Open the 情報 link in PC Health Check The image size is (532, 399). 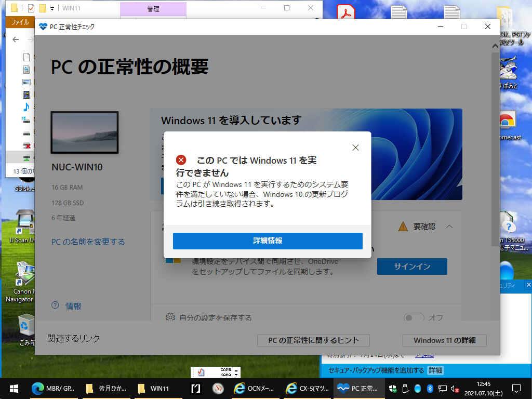73,306
